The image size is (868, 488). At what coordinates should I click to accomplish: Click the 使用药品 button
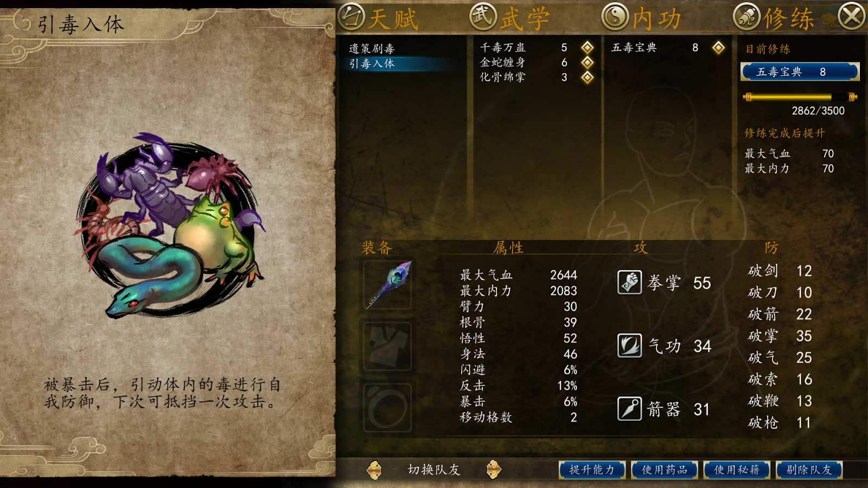click(665, 470)
